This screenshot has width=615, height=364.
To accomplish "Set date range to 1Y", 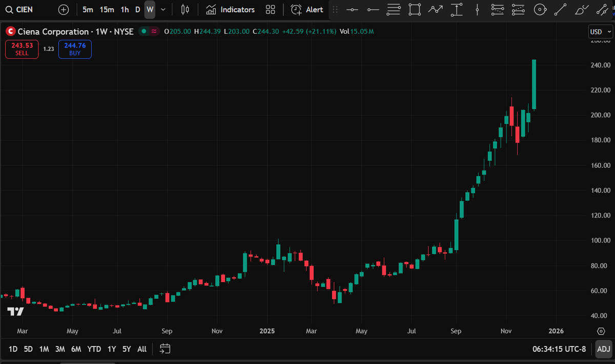I will pyautogui.click(x=111, y=349).
